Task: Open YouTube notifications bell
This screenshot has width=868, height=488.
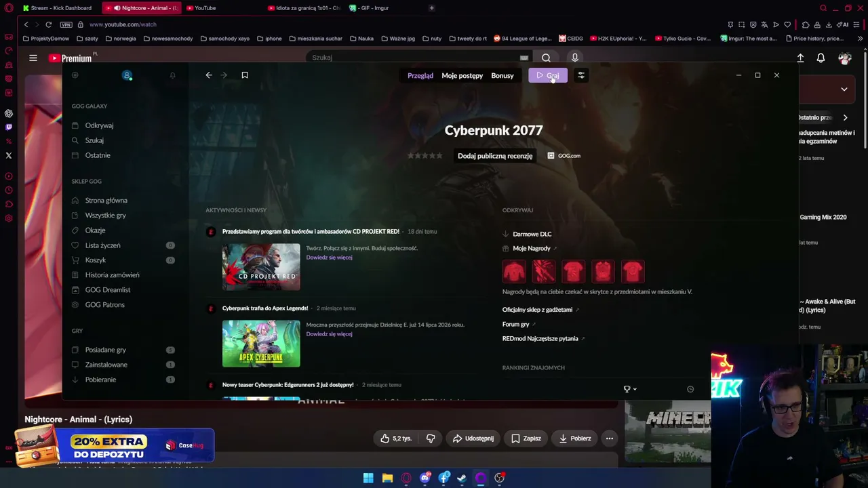Action: tap(821, 58)
